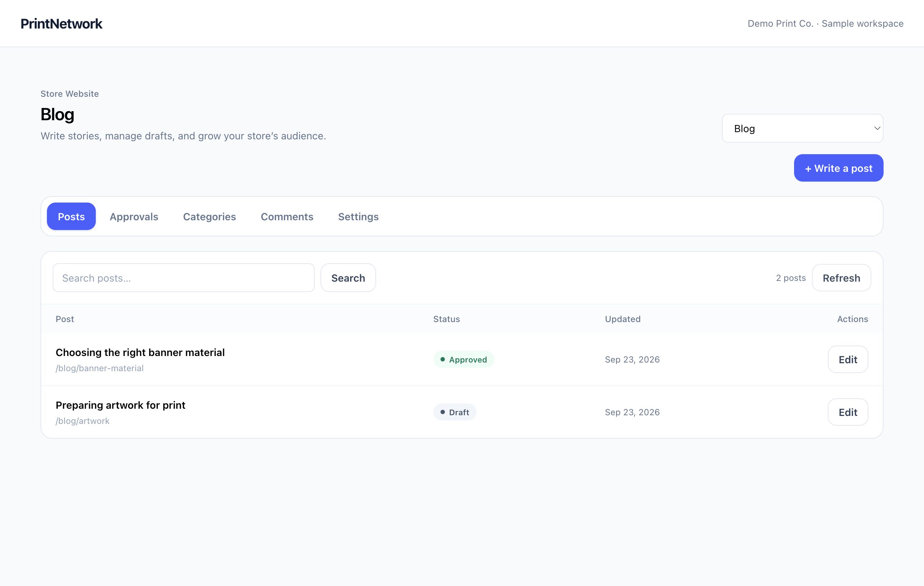Click the Updated column header

(622, 319)
